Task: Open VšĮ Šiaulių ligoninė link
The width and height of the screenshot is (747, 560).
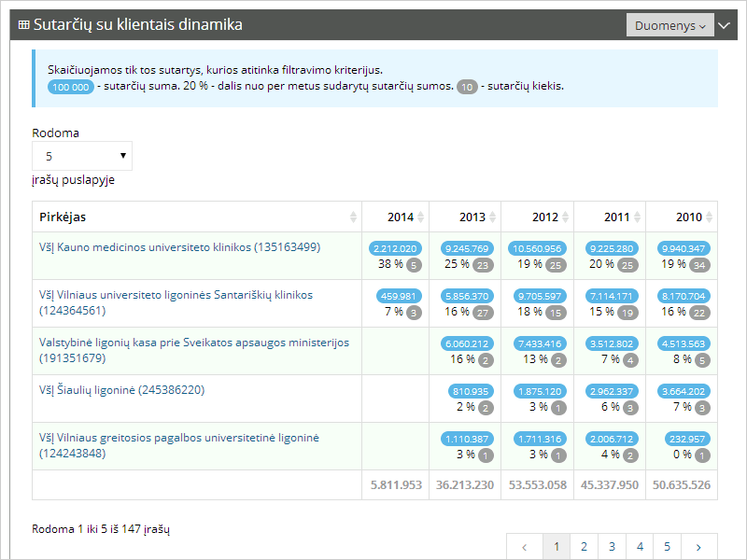Action: [122, 390]
